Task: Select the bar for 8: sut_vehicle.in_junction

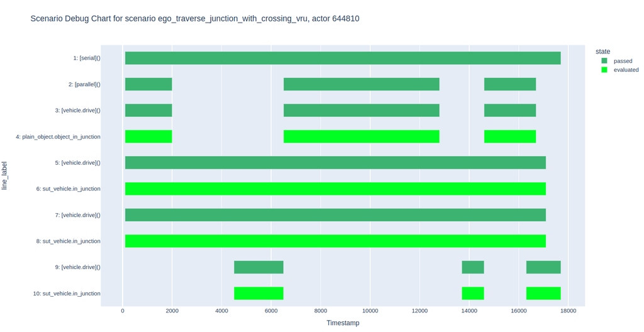Action: (335, 241)
